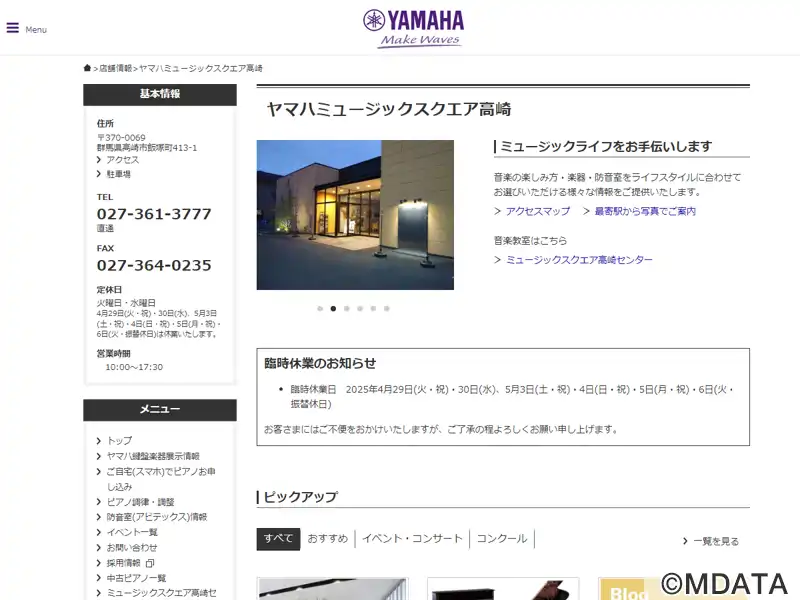Image resolution: width=800 pixels, height=600 pixels.
Task: Open 最寄駅から写真でご案内 link
Action: click(645, 211)
